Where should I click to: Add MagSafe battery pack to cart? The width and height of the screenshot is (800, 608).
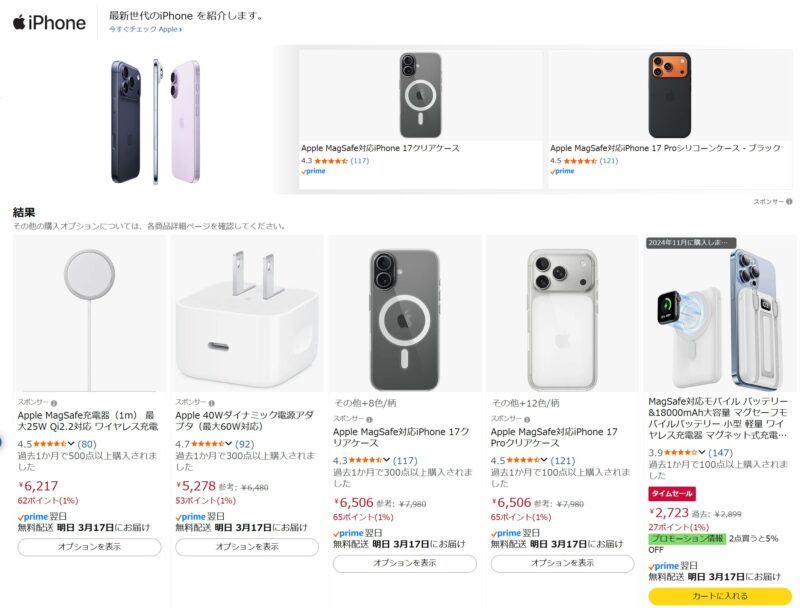click(x=720, y=596)
